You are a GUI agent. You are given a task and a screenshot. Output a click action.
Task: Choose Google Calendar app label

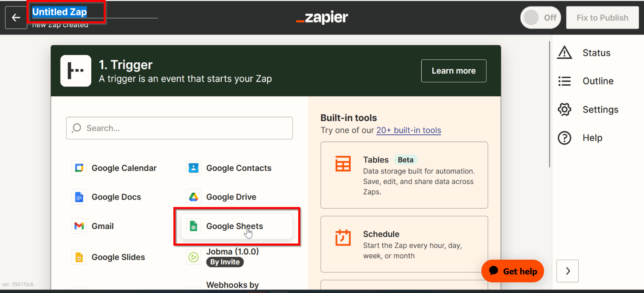(x=124, y=168)
